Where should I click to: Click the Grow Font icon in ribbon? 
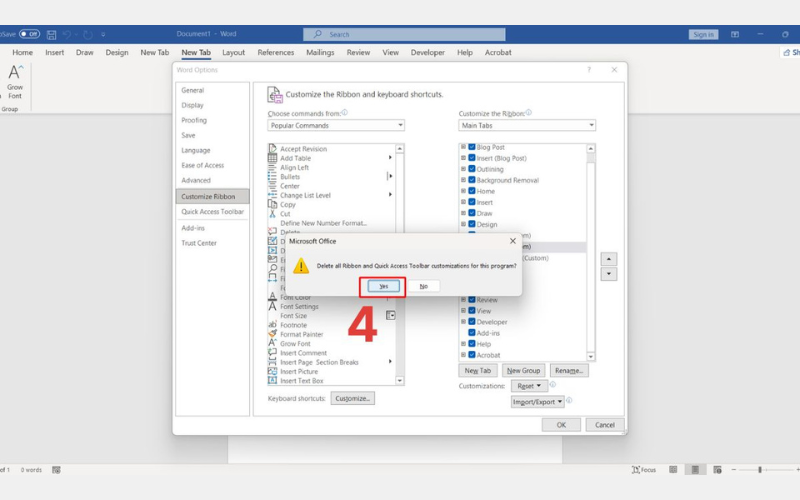(15, 73)
